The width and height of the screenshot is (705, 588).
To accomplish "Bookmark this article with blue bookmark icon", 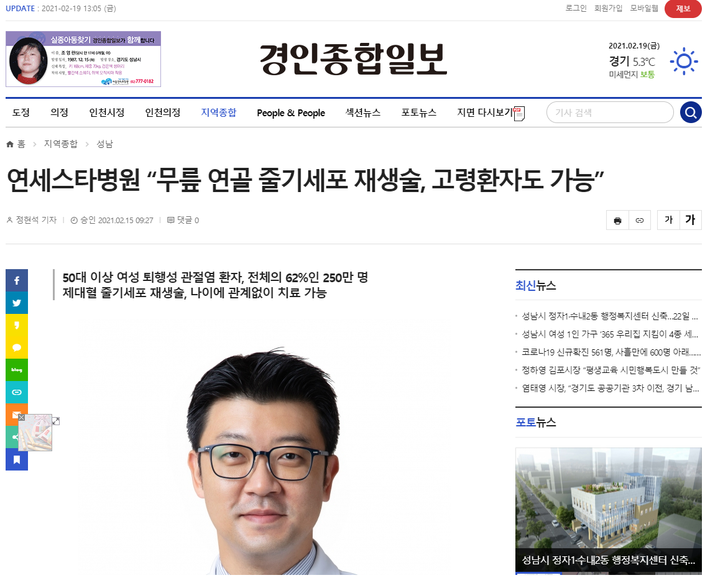I will (x=17, y=459).
